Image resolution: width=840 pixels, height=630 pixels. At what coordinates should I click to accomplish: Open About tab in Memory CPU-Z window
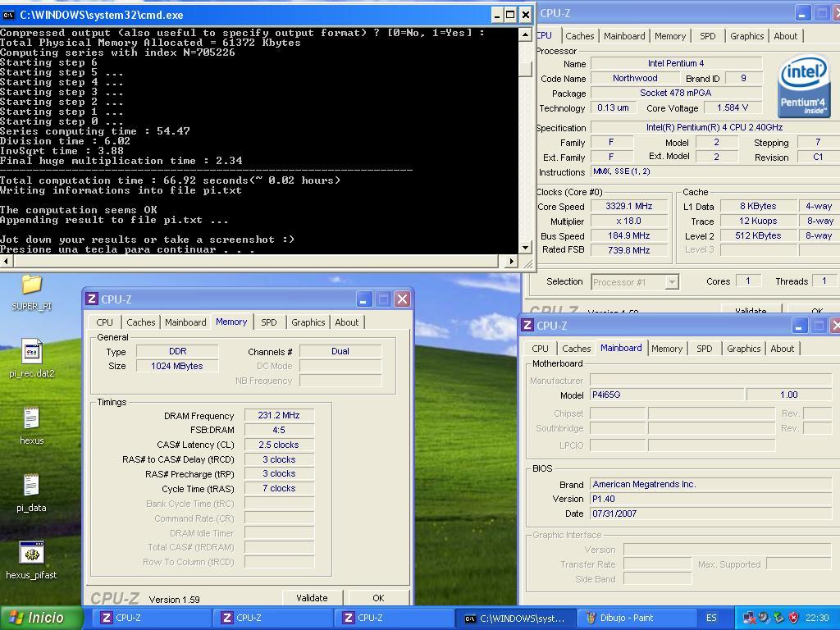tap(347, 322)
